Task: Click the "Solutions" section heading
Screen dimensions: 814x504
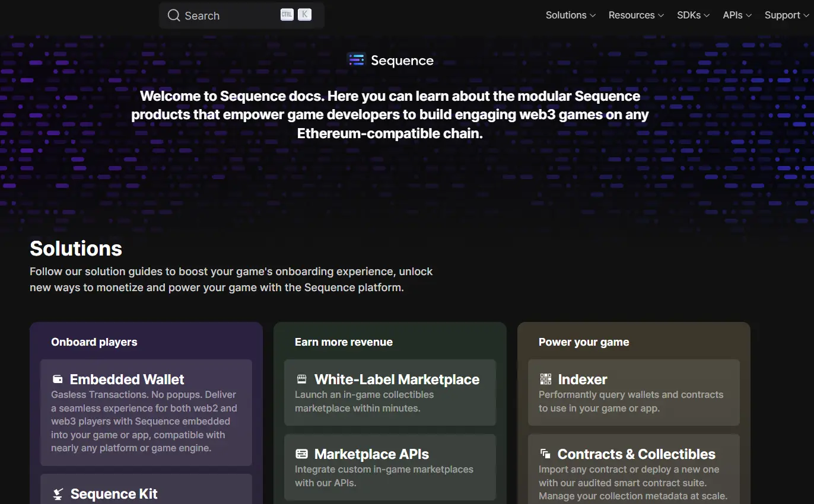Action: [76, 248]
